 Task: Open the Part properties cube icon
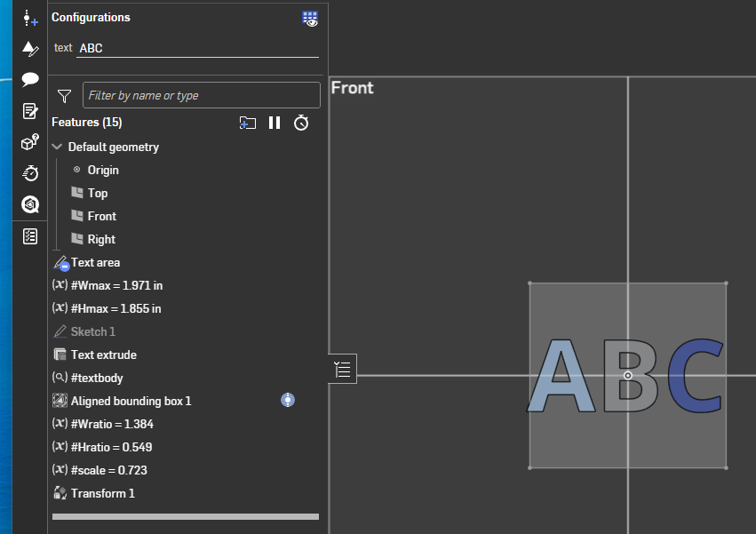30,142
